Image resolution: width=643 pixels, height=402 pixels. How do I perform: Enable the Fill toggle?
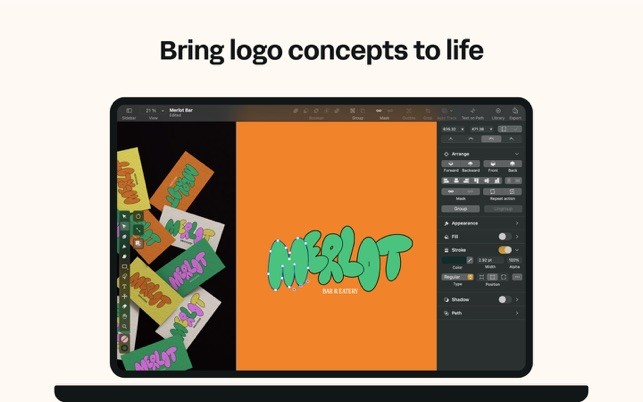[x=504, y=236]
